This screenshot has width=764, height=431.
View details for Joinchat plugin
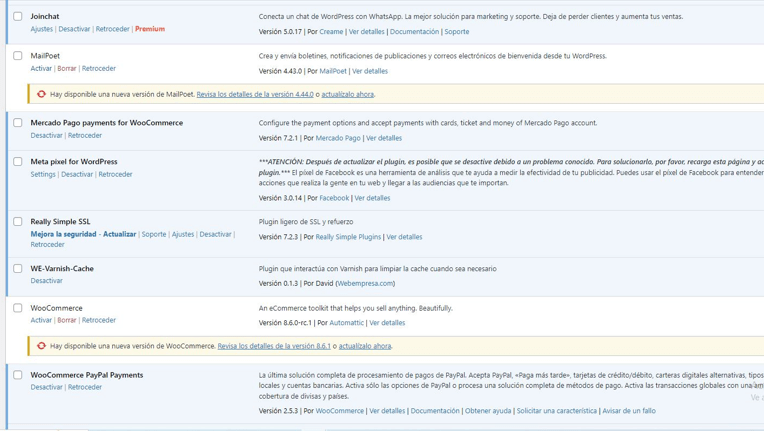click(366, 32)
